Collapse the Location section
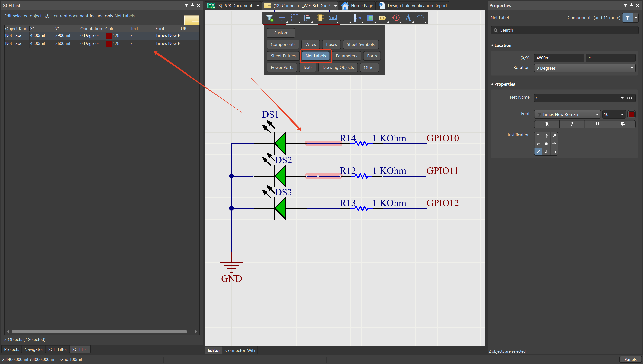643x364 pixels. pyautogui.click(x=492, y=45)
